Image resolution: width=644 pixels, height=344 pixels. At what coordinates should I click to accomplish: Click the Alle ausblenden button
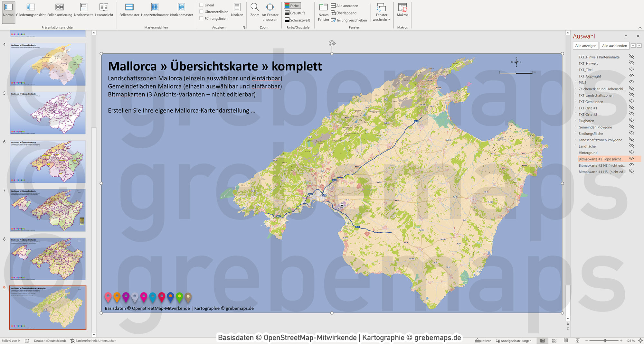pyautogui.click(x=614, y=45)
